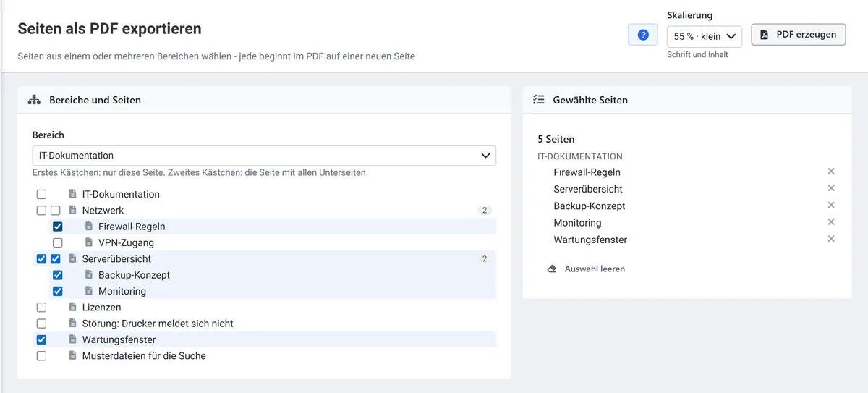Uncheck the Backup-Konzept checkbox
This screenshot has height=393, width=868.
[58, 275]
